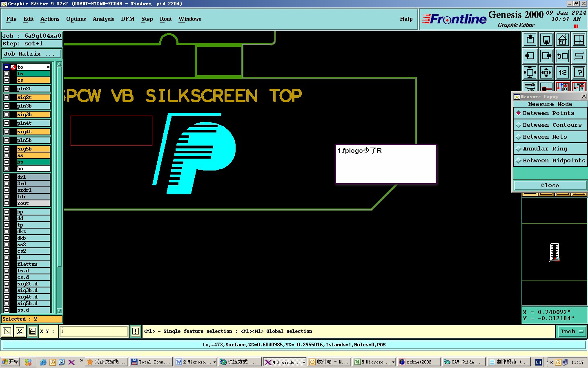588x368 pixels.
Task: Click the zoom out arrows-outward icon
Action: [x=546, y=72]
